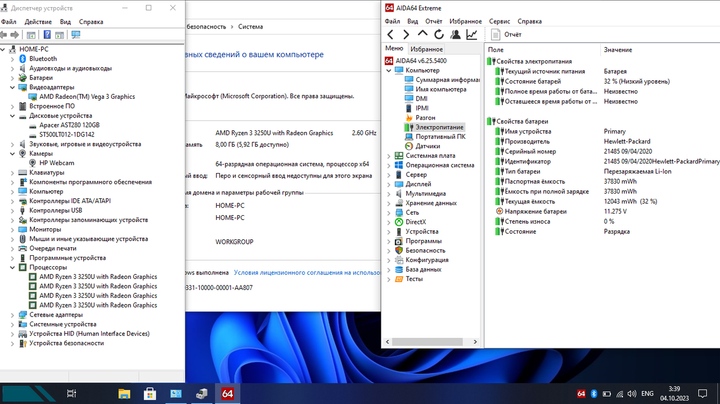Screen dimensions: 720x404
Task: Click the license agreement link in System window
Action: [307, 272]
